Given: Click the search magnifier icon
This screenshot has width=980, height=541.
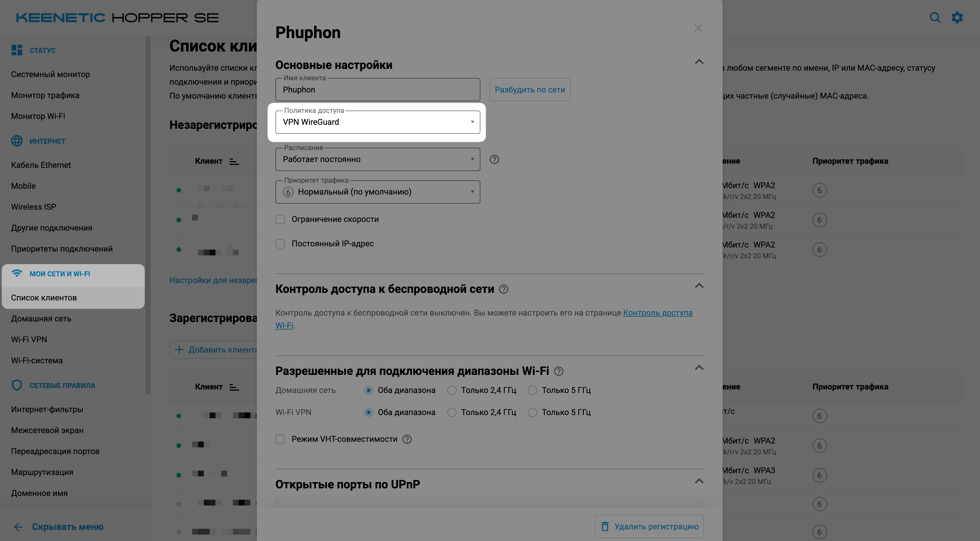Looking at the screenshot, I should 935,17.
